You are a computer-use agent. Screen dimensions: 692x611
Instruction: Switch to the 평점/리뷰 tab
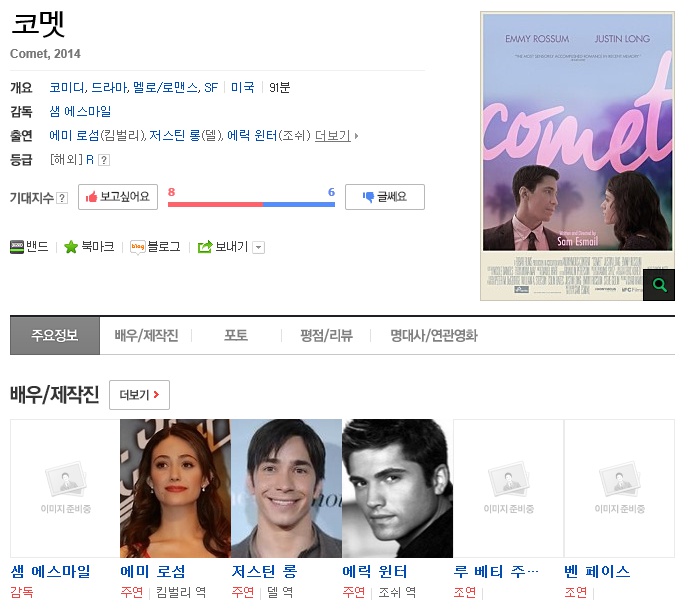(327, 336)
